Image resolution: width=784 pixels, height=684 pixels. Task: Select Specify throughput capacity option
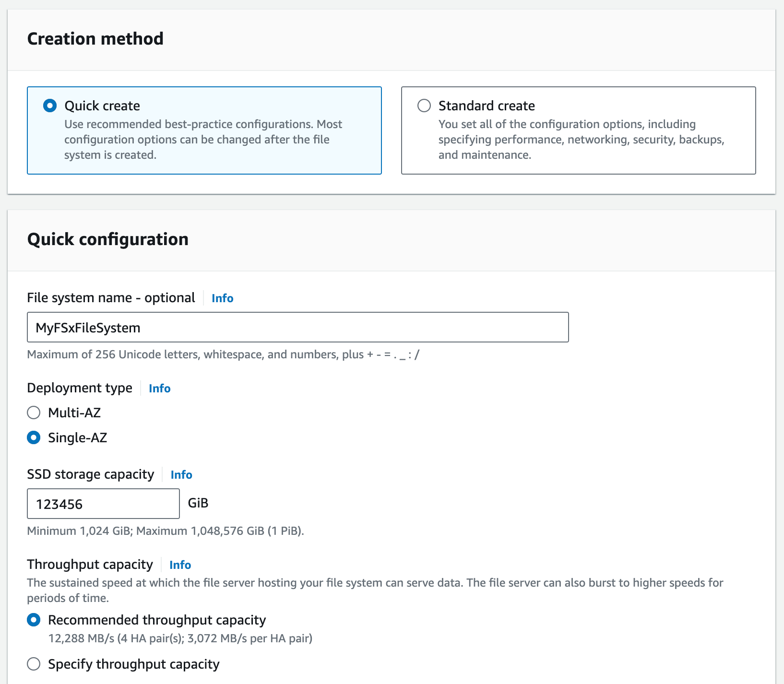34,664
